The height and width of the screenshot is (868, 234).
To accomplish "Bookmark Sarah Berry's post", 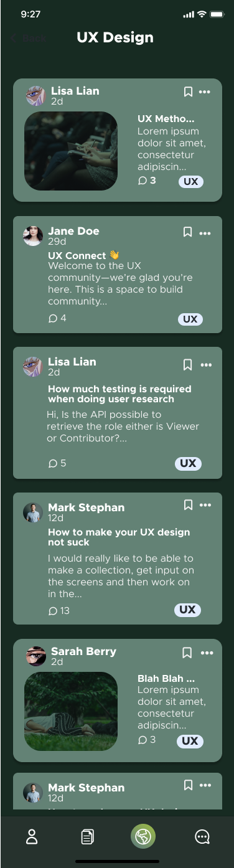I will pos(187,653).
